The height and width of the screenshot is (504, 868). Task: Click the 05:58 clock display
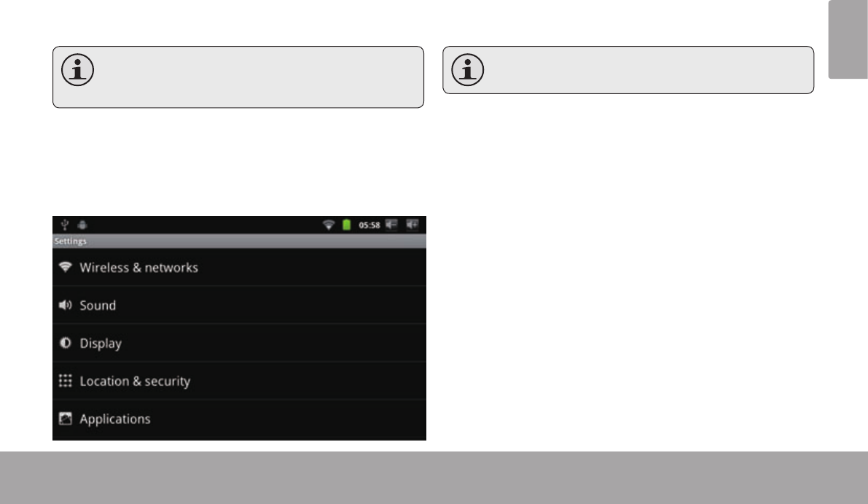370,225
